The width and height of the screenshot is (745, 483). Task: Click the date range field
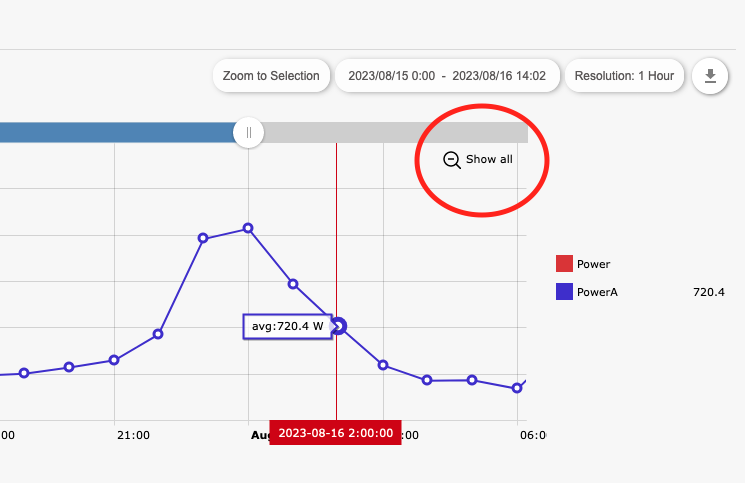[x=446, y=76]
